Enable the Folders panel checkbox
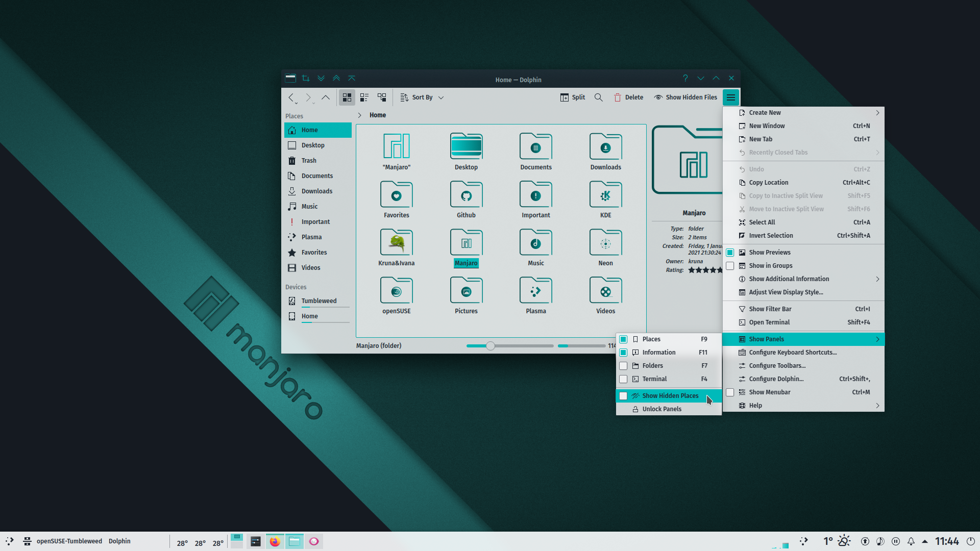The width and height of the screenshot is (980, 551). [x=623, y=366]
